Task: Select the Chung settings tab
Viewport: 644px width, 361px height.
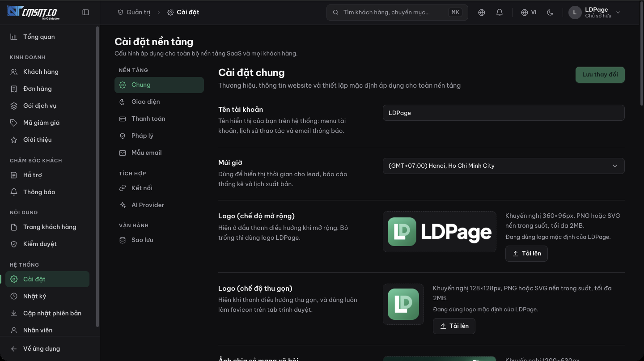Action: [x=159, y=85]
